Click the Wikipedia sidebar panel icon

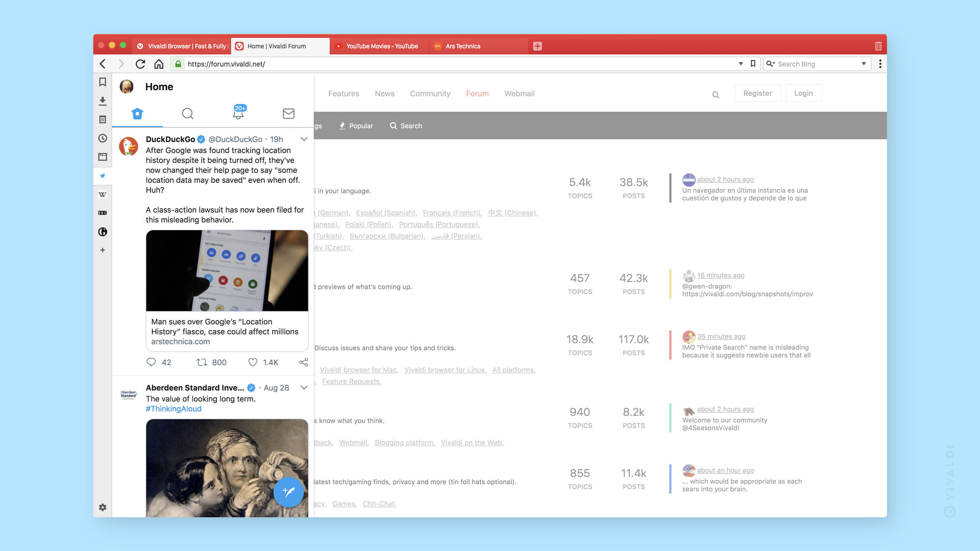click(x=103, y=194)
